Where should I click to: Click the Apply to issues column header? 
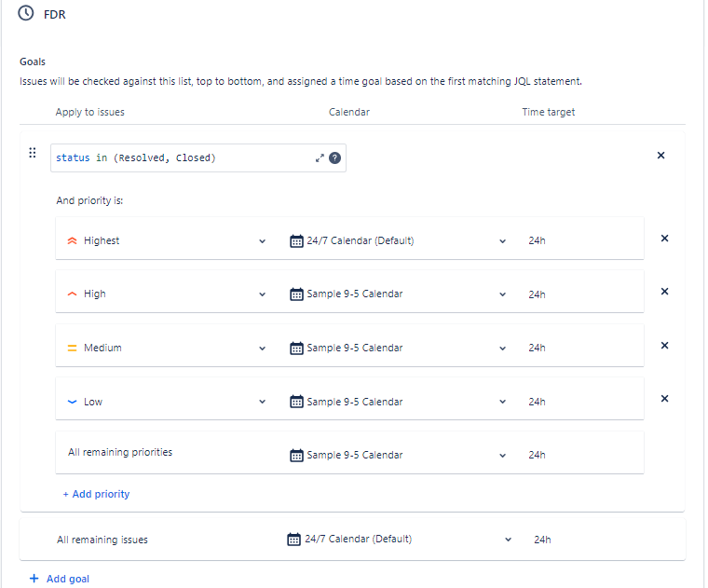(89, 112)
